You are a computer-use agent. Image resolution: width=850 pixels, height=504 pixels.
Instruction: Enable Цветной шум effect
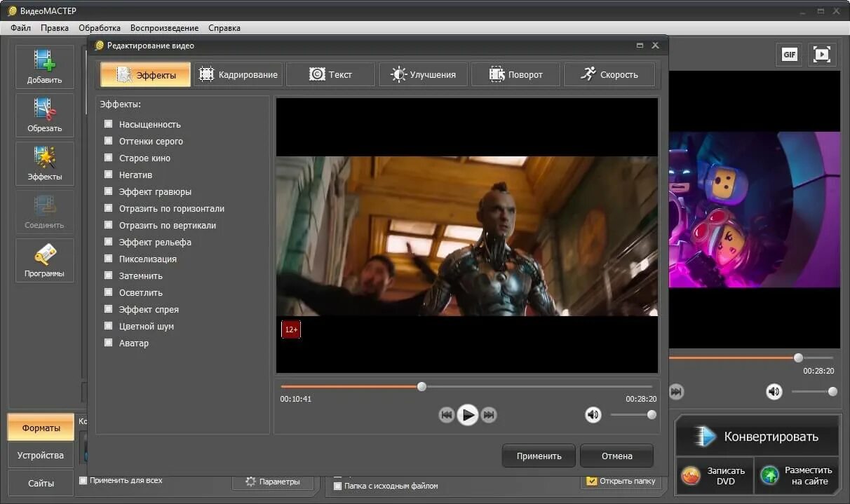[108, 326]
